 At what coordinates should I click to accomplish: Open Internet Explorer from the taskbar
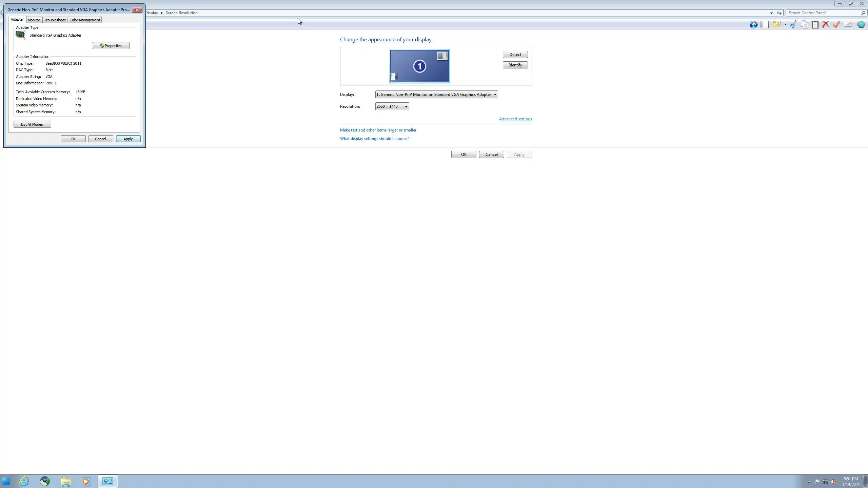pyautogui.click(x=24, y=481)
